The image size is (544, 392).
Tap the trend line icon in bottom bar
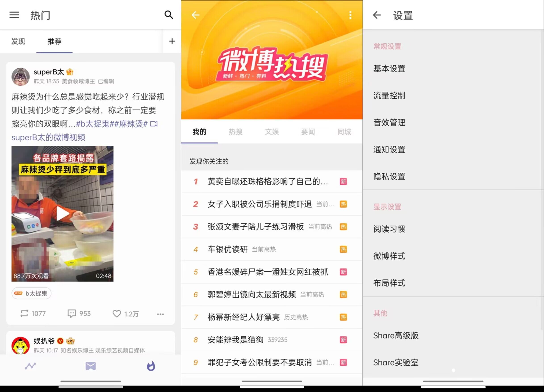[x=30, y=366]
